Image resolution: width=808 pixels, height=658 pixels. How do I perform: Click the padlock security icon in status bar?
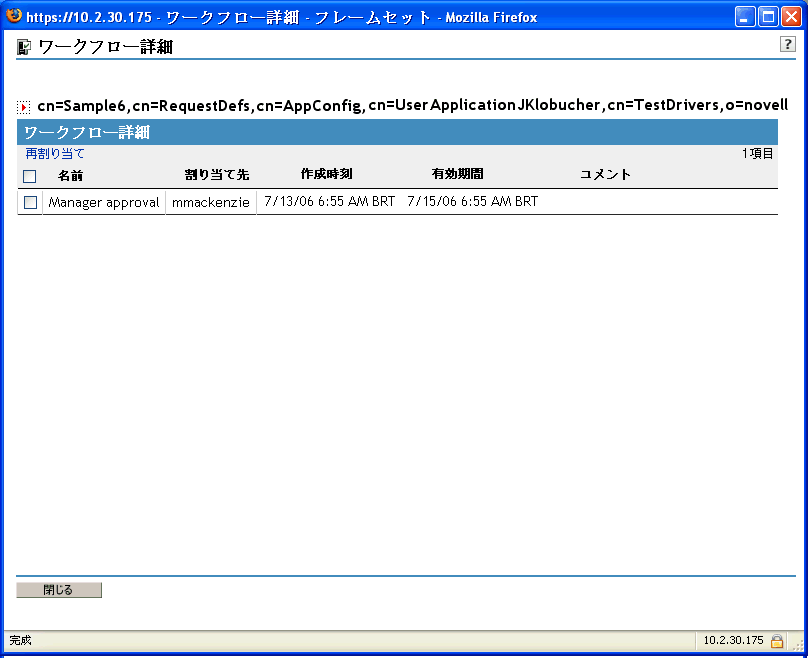click(x=777, y=641)
